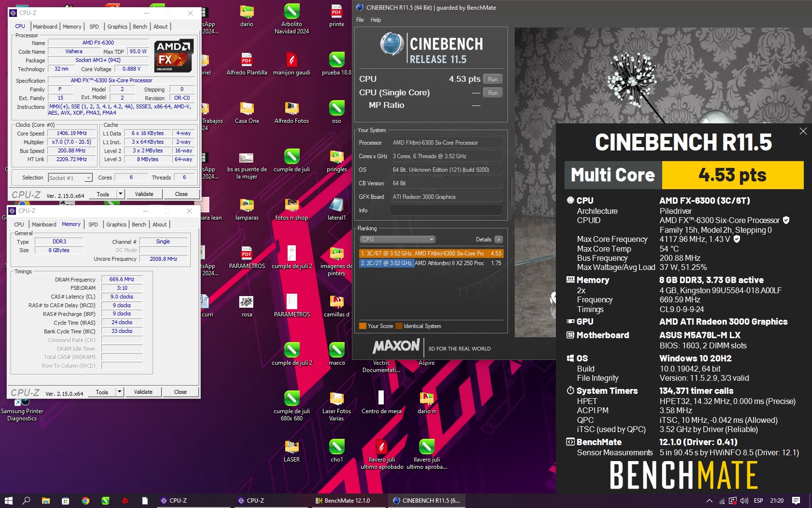The height and width of the screenshot is (508, 812).
Task: Select 'camillas d' folder icon
Action: click(336, 306)
